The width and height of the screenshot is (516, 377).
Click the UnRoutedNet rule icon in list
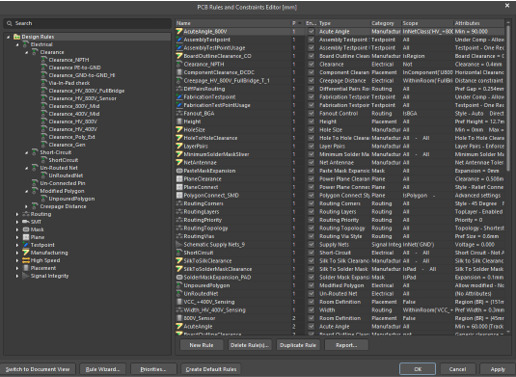tap(179, 294)
